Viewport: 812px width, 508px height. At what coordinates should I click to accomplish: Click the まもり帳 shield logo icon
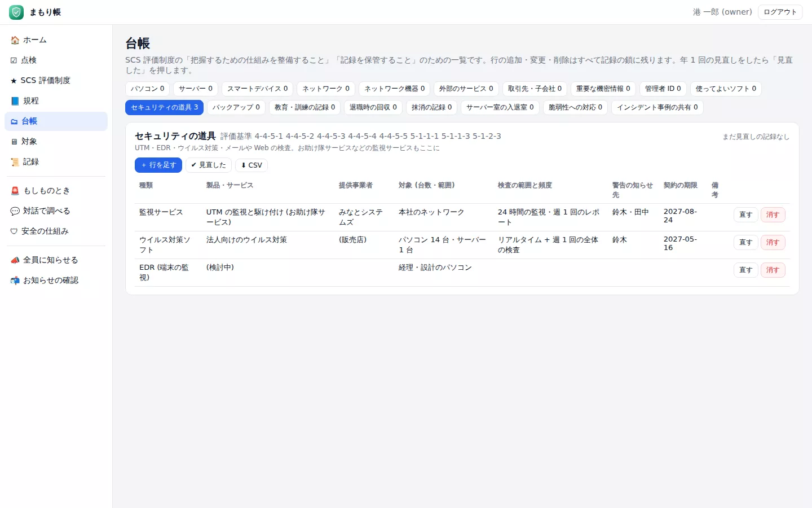point(16,12)
